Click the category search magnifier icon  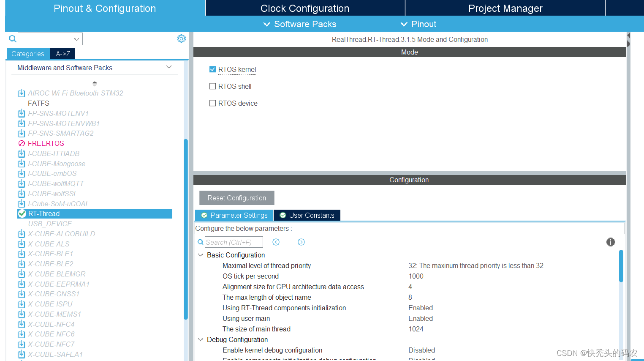click(13, 39)
